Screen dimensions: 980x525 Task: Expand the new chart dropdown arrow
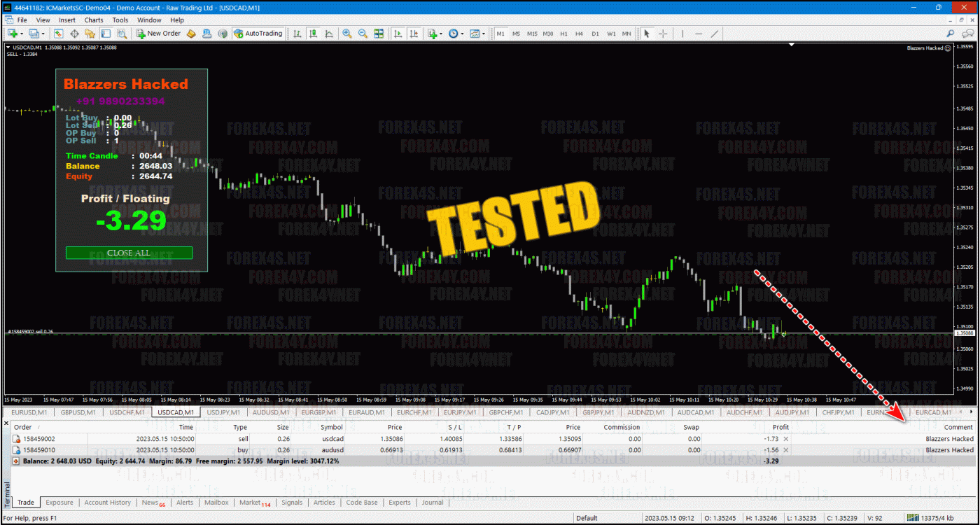click(x=22, y=34)
